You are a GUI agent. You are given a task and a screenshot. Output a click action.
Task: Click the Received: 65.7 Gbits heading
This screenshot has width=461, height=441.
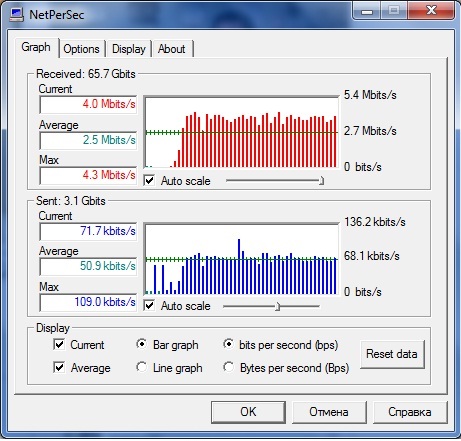86,74
